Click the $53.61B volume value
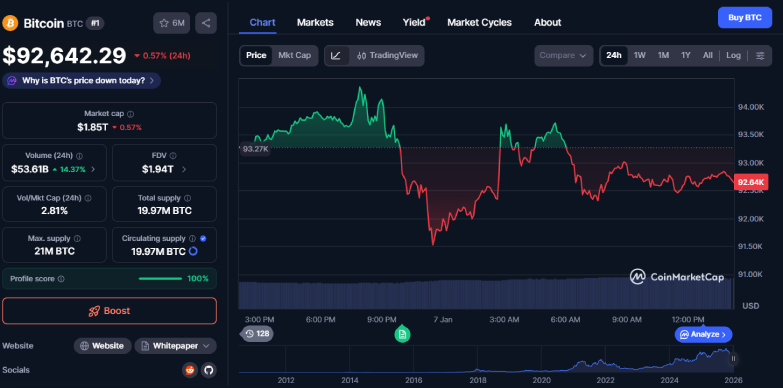This screenshot has width=783, height=388. 30,169
